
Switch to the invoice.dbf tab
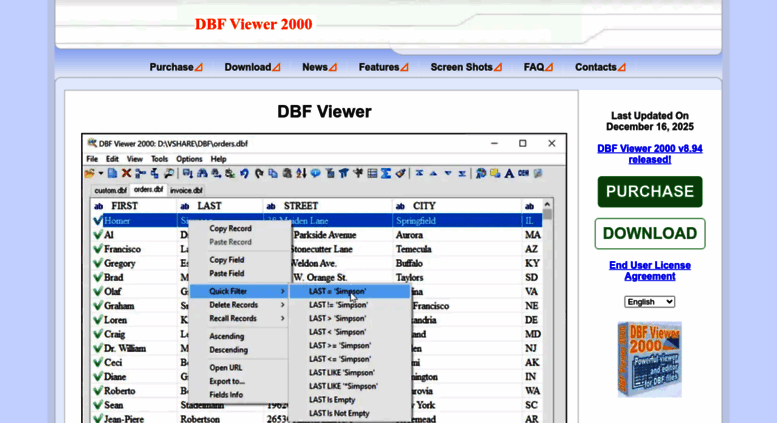click(x=186, y=190)
